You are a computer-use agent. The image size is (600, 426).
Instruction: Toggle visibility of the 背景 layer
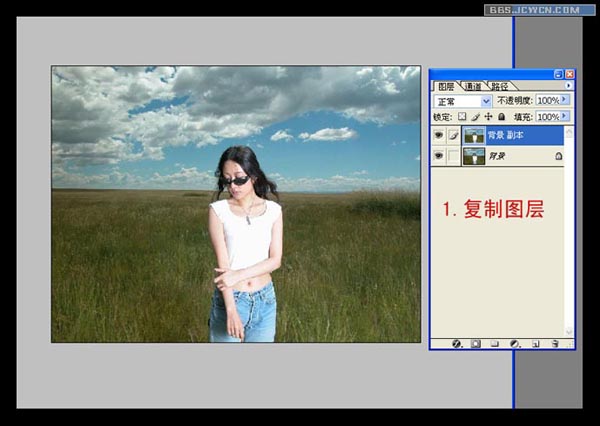pyautogui.click(x=439, y=156)
